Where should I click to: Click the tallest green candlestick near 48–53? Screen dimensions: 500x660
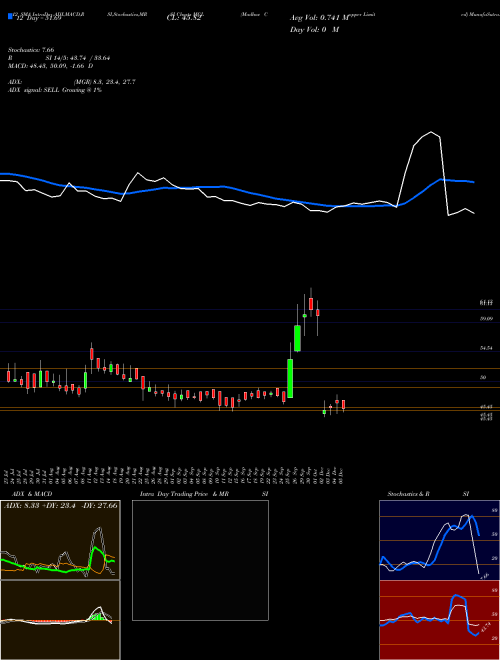pyautogui.click(x=290, y=378)
